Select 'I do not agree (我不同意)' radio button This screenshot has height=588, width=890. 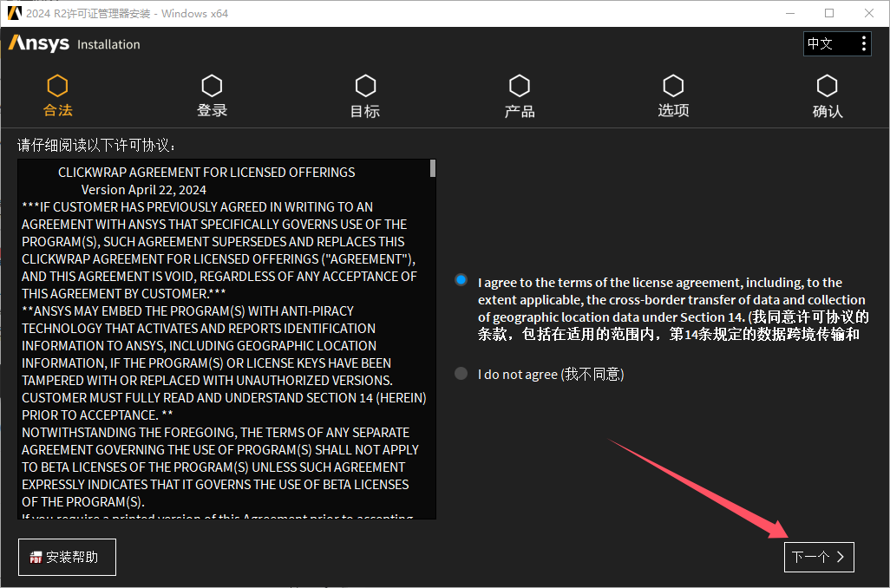461,374
